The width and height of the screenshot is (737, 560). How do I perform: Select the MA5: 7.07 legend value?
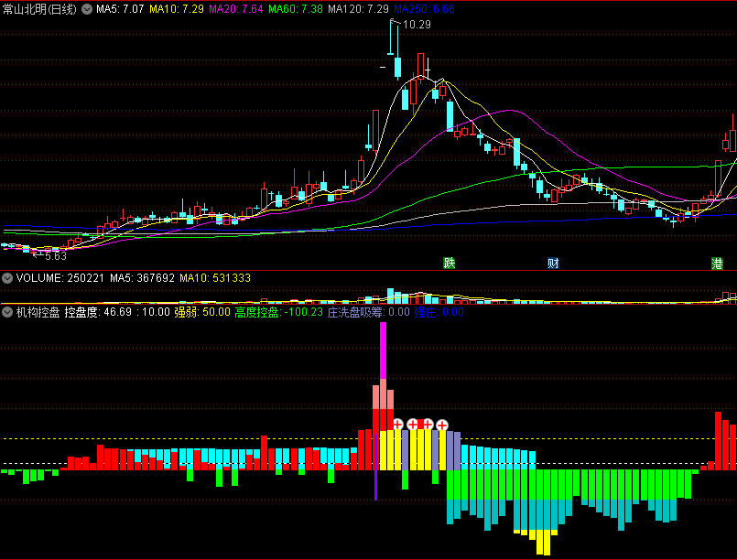coord(120,9)
